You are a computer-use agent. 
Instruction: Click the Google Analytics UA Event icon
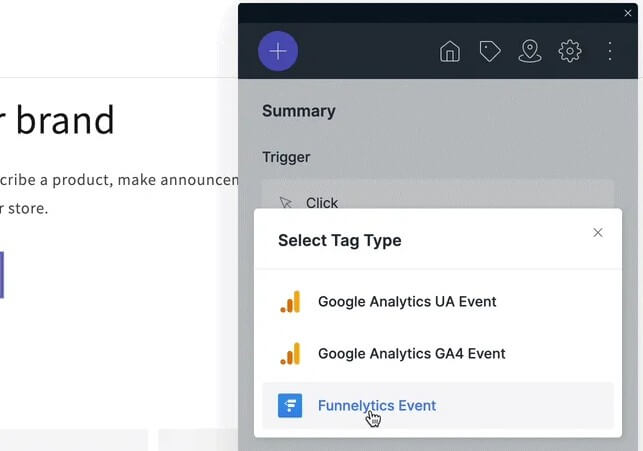(x=290, y=302)
